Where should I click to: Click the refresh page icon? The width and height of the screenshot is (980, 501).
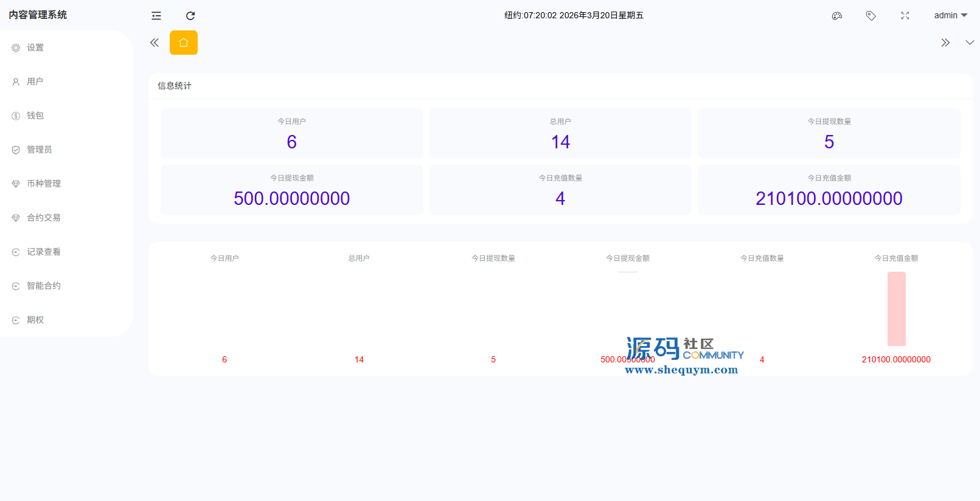click(190, 16)
